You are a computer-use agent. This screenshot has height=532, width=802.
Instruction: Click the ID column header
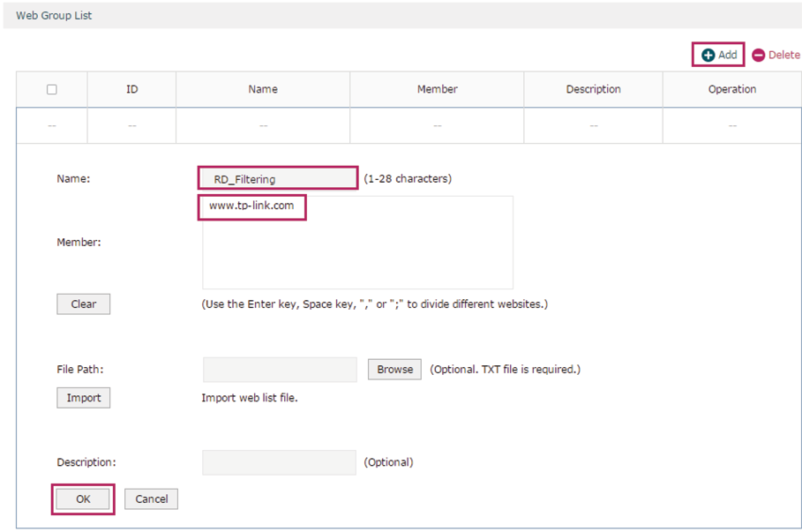tap(132, 89)
